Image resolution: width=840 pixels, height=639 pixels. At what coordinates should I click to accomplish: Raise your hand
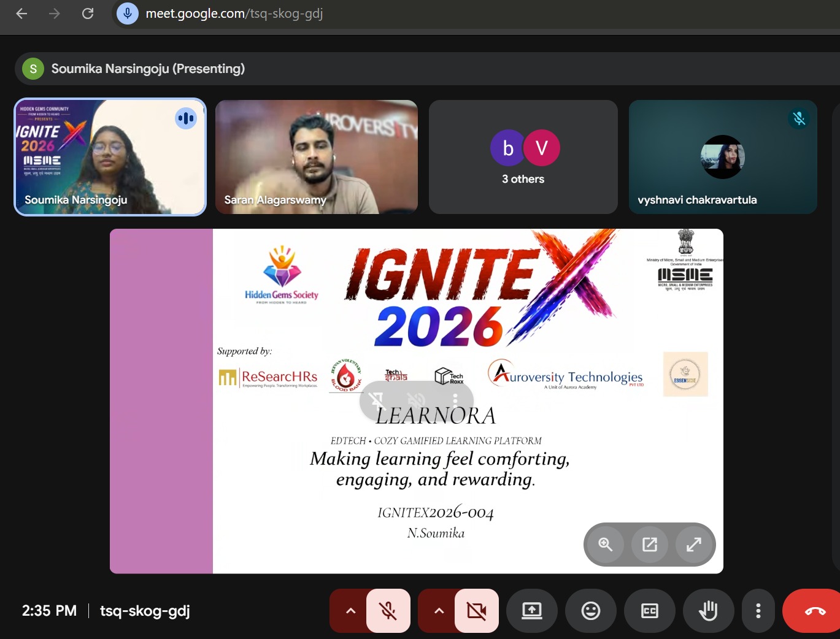(x=709, y=611)
